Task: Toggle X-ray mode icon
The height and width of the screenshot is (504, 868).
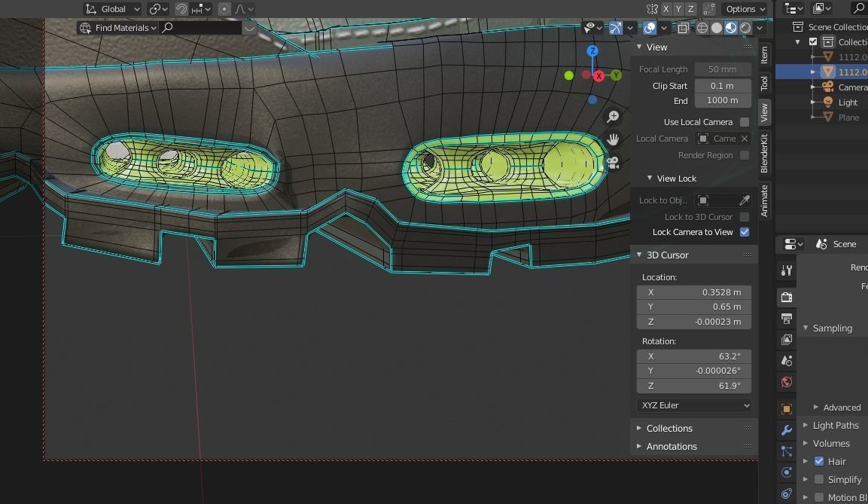Action: 683,28
